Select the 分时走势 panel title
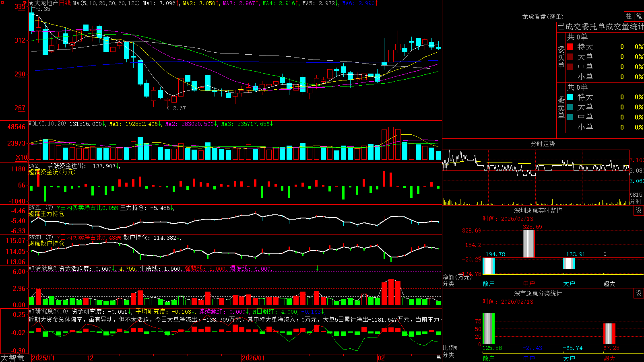644x362 pixels. click(543, 144)
